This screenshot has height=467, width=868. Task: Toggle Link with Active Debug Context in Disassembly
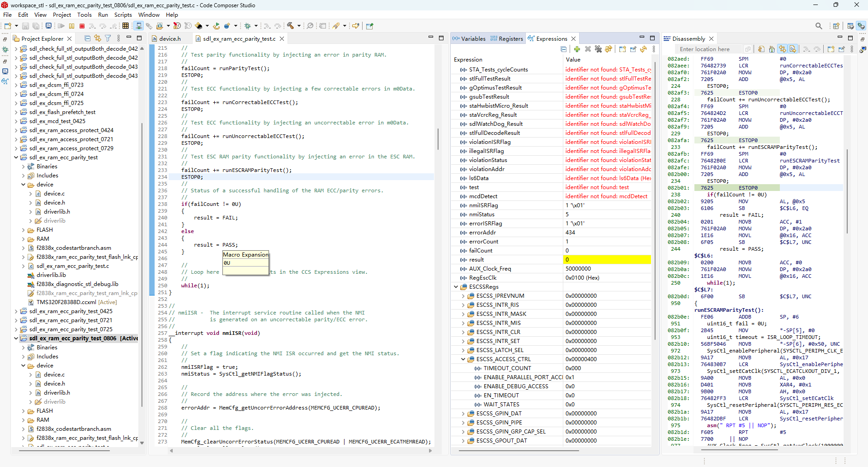click(782, 49)
